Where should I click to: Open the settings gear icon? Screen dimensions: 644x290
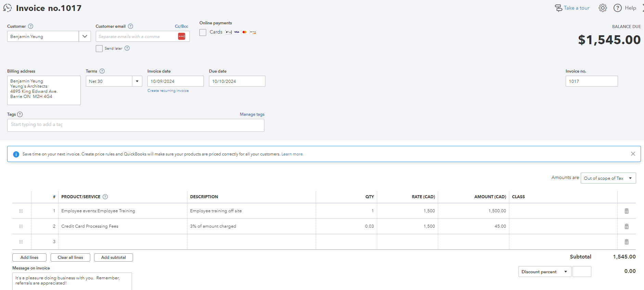(603, 8)
